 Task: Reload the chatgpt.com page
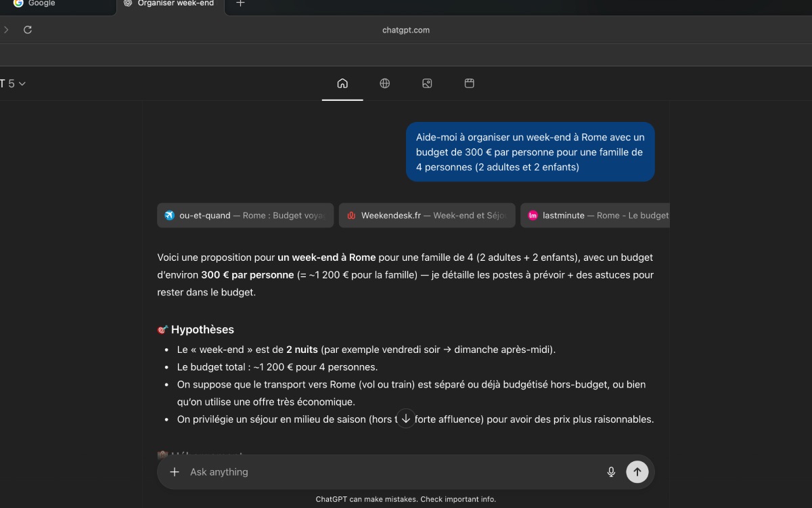(x=27, y=30)
